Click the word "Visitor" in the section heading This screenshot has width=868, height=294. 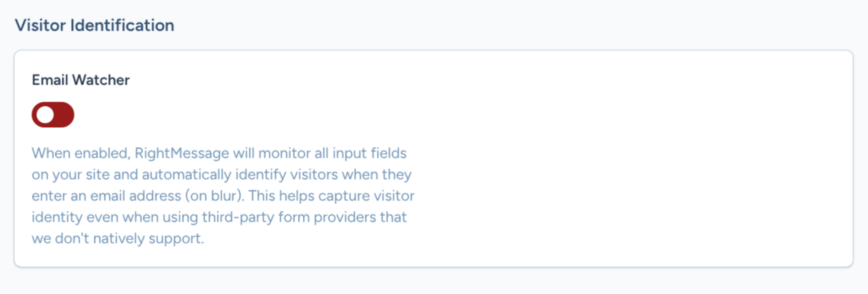40,25
